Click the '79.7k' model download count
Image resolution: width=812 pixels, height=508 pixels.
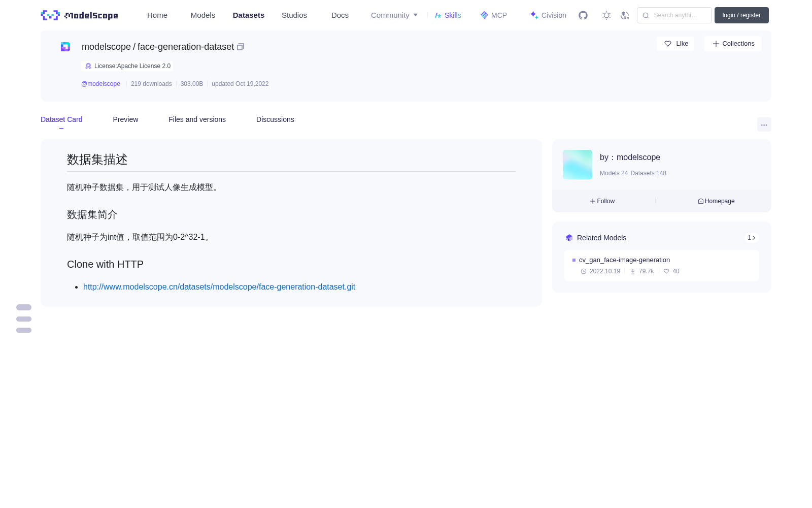pos(646,271)
